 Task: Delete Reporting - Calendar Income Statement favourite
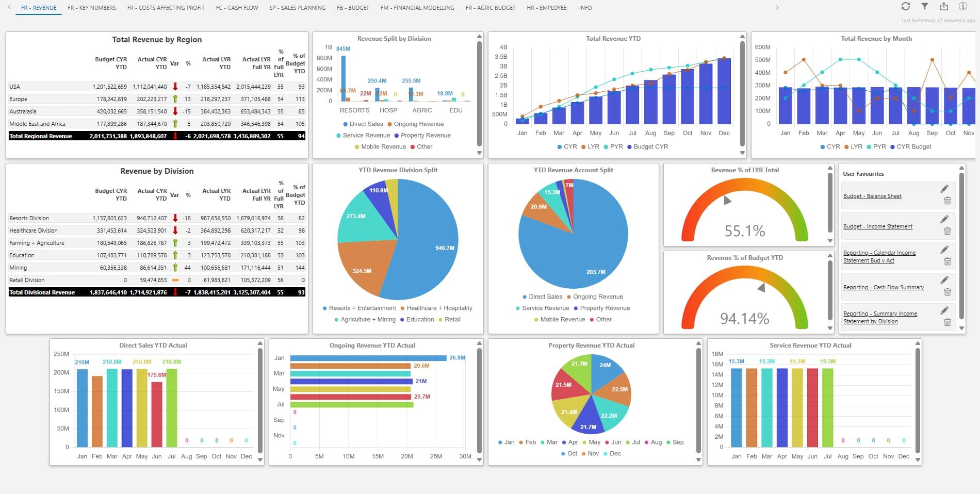[x=948, y=261]
